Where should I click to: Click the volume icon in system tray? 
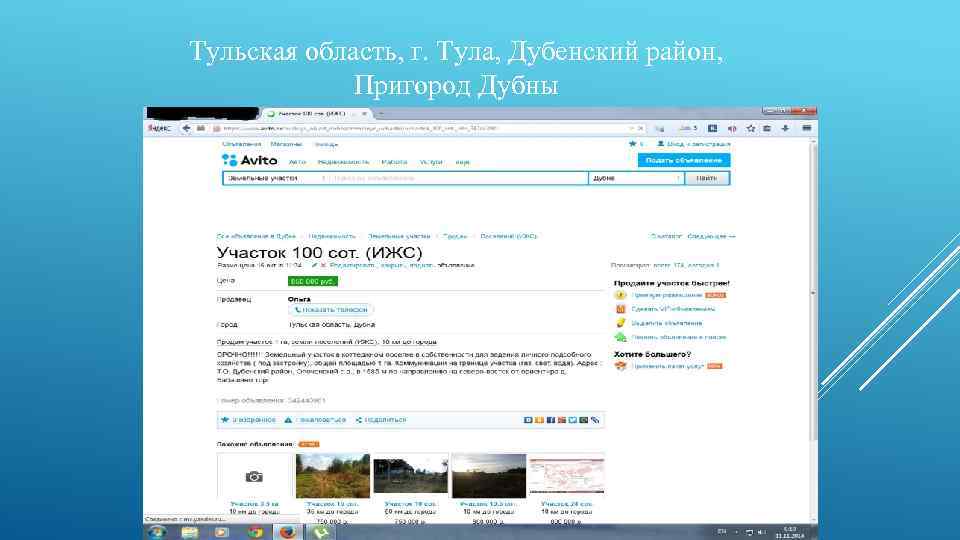(x=761, y=532)
